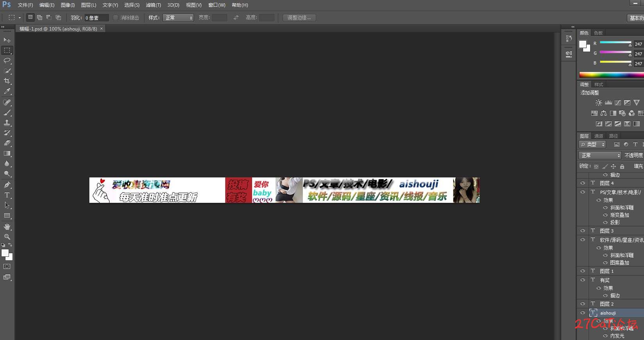The image size is (644, 340).
Task: Click the R channel slider
Action: [616, 42]
